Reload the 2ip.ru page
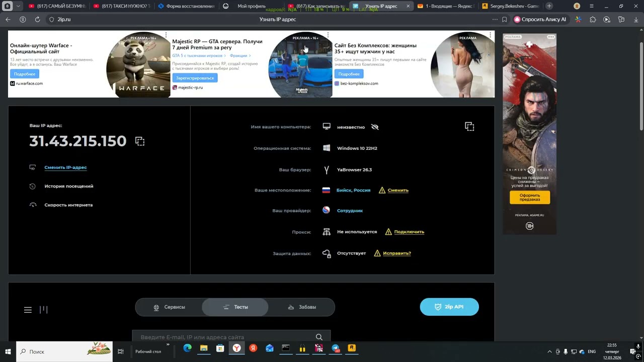This screenshot has width=644, height=362. pyautogui.click(x=37, y=20)
